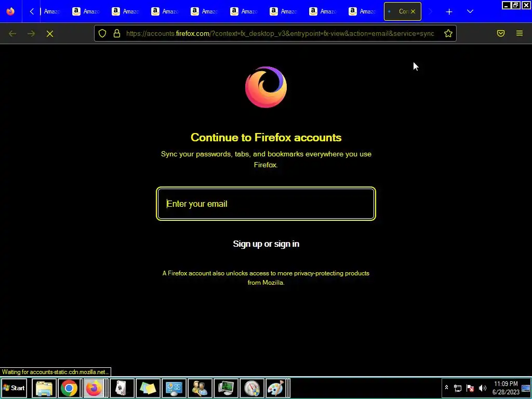
Task: Select the active 'Con' Firefox accounts tab
Action: tap(403, 11)
